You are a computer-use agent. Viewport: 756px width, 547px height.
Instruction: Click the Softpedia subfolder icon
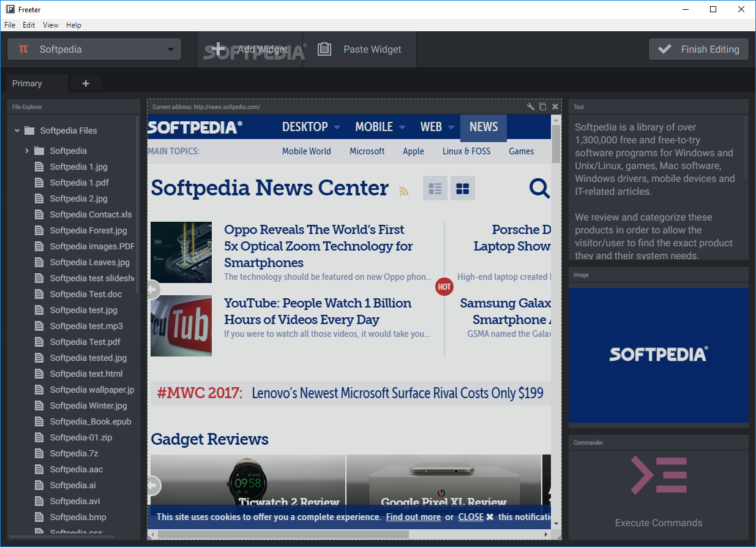[39, 151]
